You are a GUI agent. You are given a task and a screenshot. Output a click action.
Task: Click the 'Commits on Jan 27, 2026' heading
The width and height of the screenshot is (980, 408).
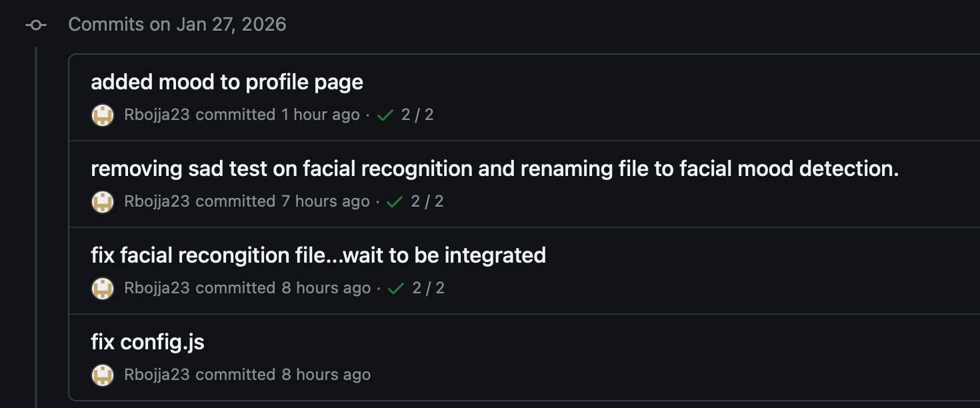click(177, 24)
